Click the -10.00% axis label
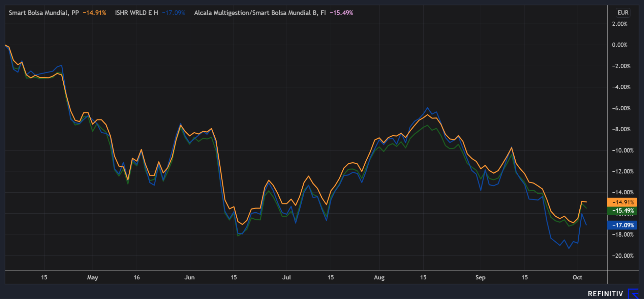 point(622,151)
